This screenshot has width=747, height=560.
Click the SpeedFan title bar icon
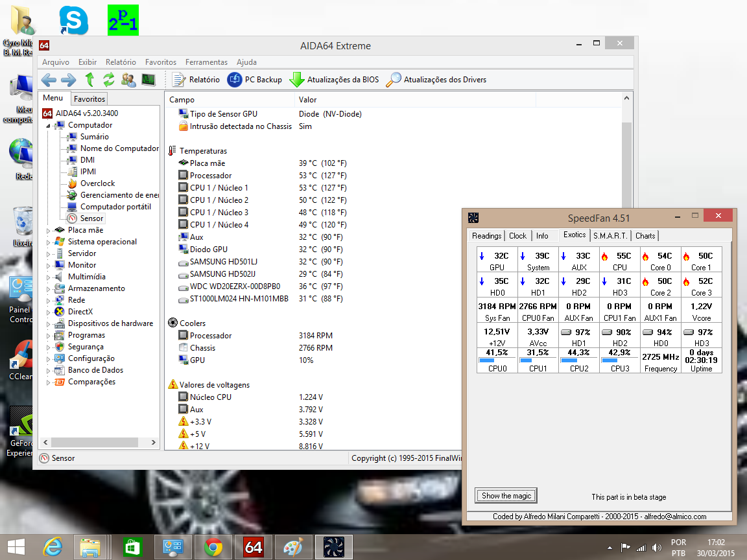473,218
